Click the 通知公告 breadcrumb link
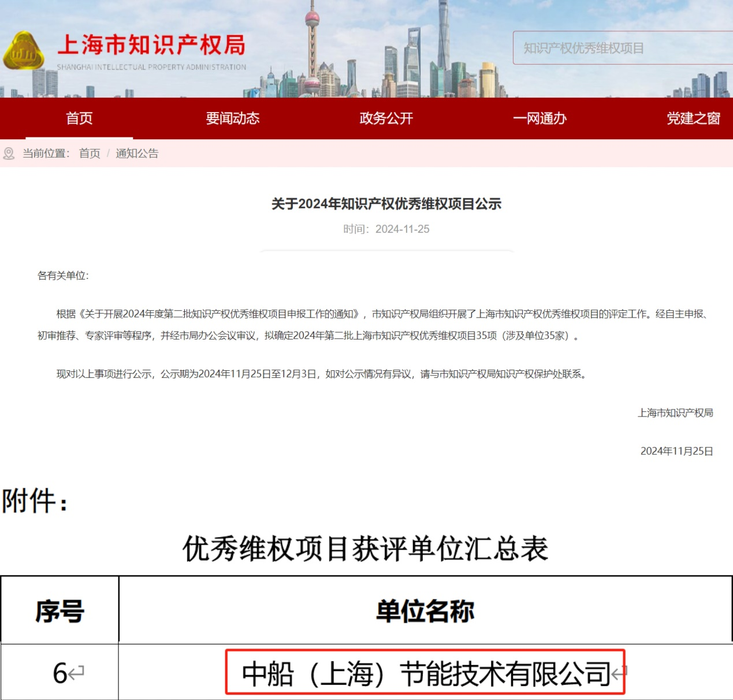Screen dimensions: 733x700 137,154
